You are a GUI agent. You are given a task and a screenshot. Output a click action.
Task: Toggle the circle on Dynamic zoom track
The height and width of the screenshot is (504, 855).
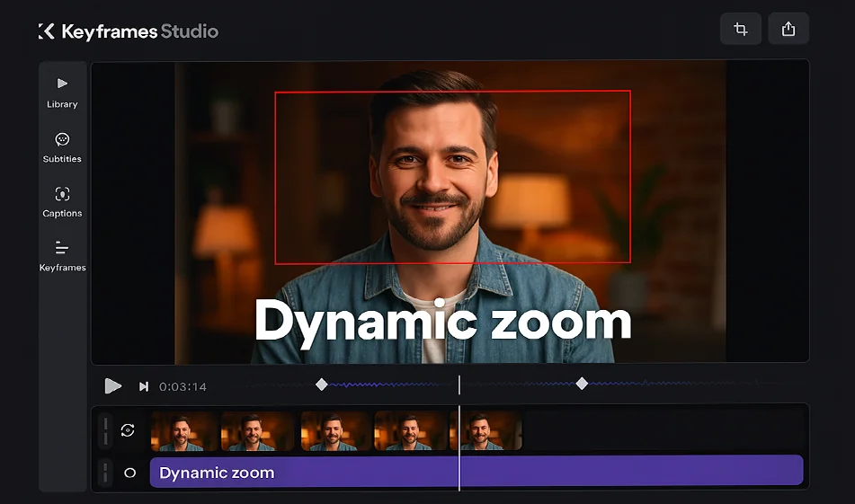(x=129, y=473)
